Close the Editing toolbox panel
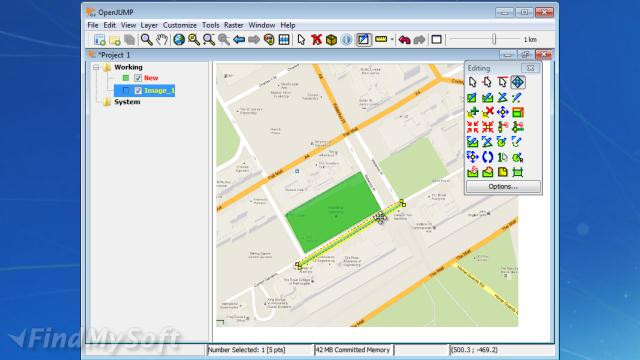 (x=530, y=68)
